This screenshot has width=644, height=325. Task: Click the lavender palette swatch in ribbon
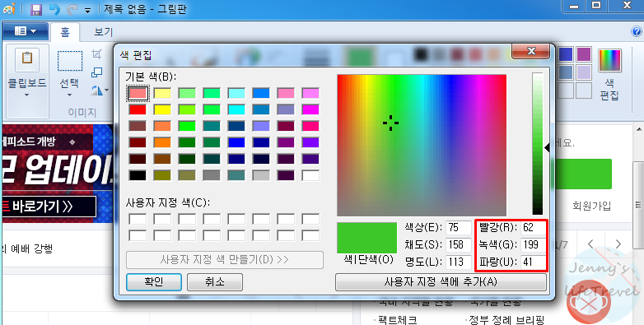pyautogui.click(x=584, y=72)
